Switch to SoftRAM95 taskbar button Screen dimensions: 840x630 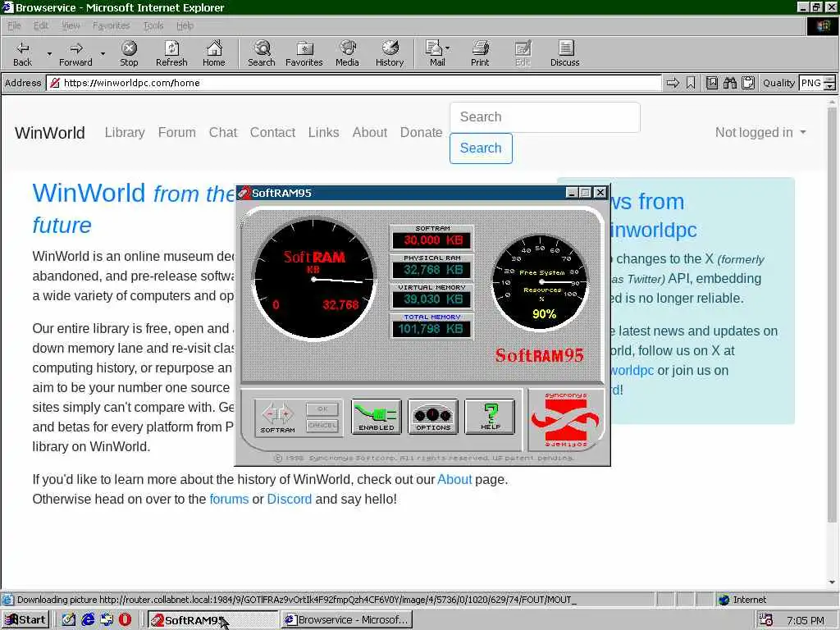(x=212, y=620)
